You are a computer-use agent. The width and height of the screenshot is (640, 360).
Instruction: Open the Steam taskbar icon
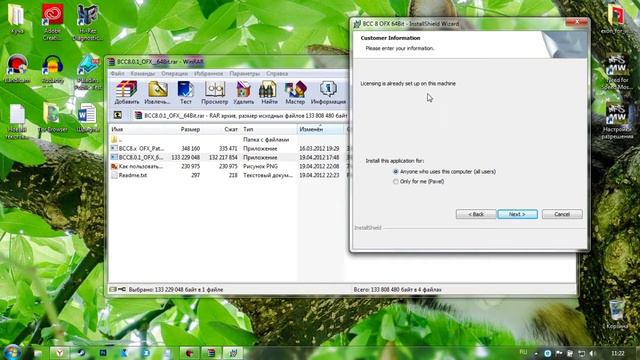81,353
